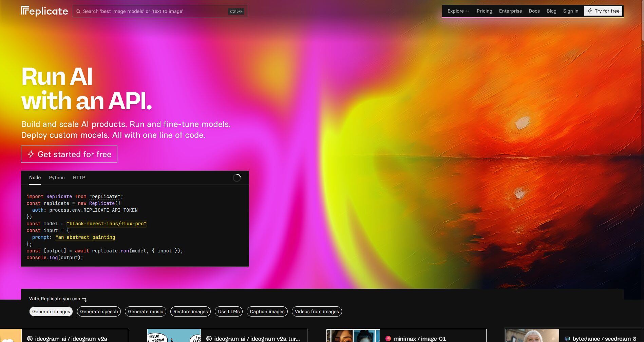The width and height of the screenshot is (644, 342).
Task: Focus the model search input field
Action: point(160,11)
